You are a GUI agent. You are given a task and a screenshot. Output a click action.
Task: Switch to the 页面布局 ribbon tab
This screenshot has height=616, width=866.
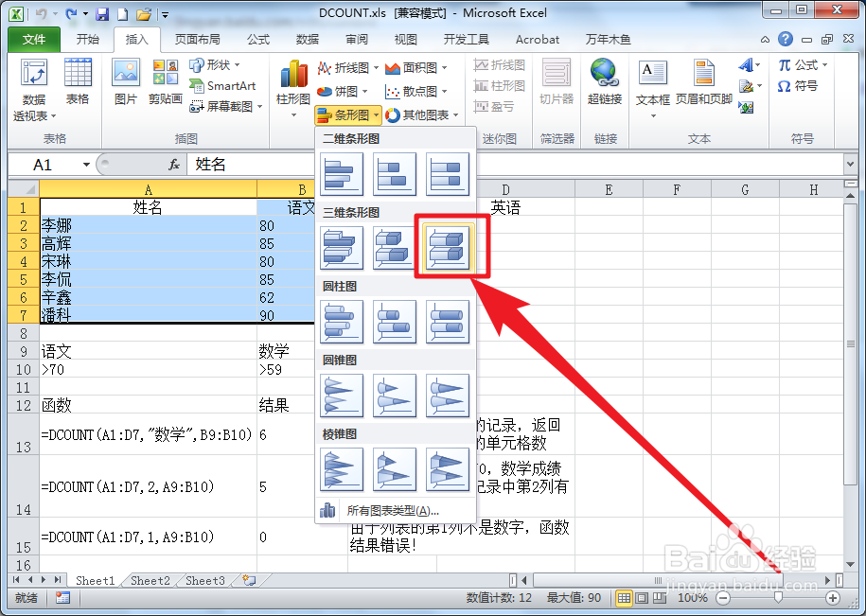[x=198, y=39]
